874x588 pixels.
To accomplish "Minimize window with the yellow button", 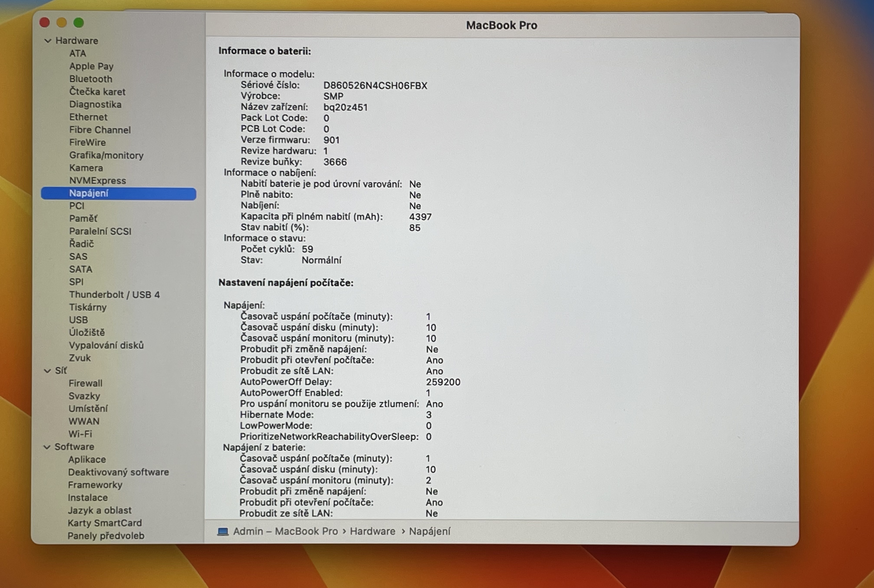I will (62, 23).
